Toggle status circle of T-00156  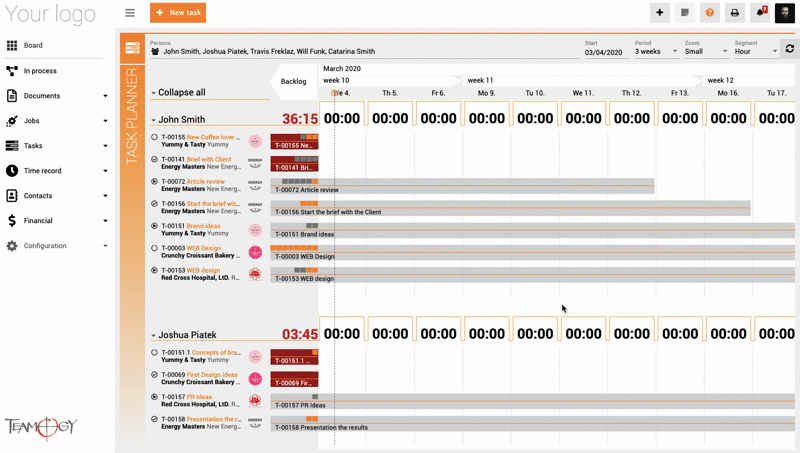pos(154,204)
